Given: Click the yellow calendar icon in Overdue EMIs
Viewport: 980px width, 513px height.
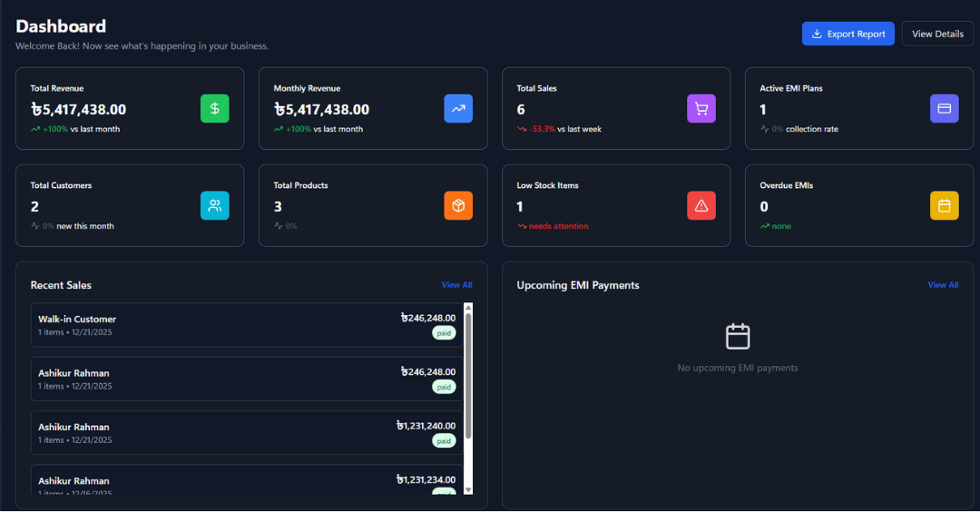Looking at the screenshot, I should [x=945, y=205].
